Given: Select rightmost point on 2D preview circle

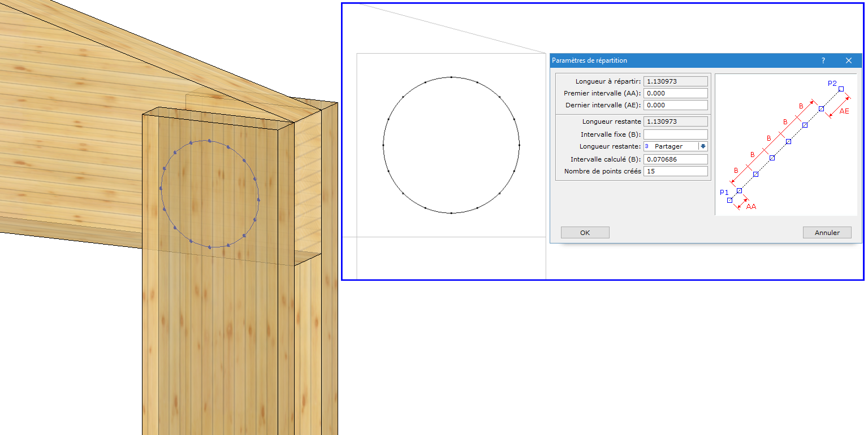Looking at the screenshot, I should 519,145.
